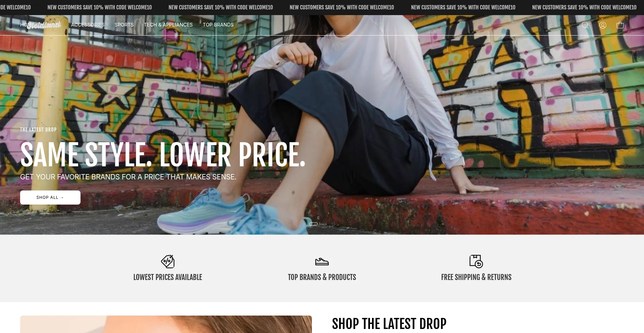Click the Lowest Prices Available text
Viewport: 644px width, 333px height.
coord(168,277)
